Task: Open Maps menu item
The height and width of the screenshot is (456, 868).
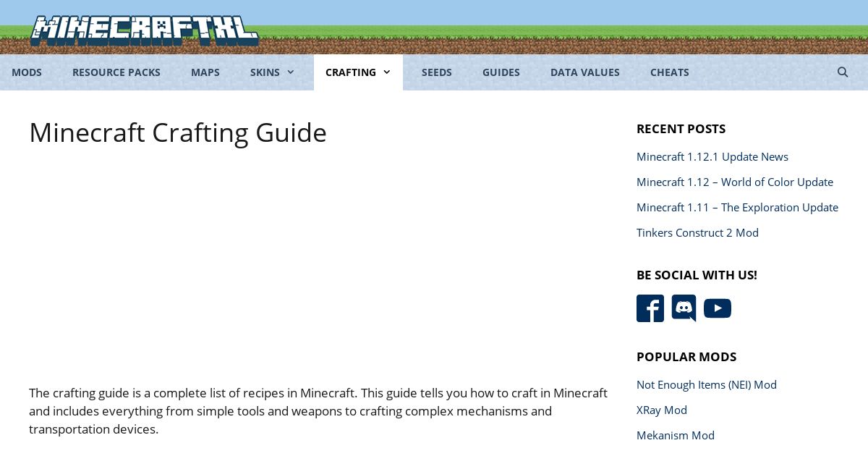Action: pos(205,72)
